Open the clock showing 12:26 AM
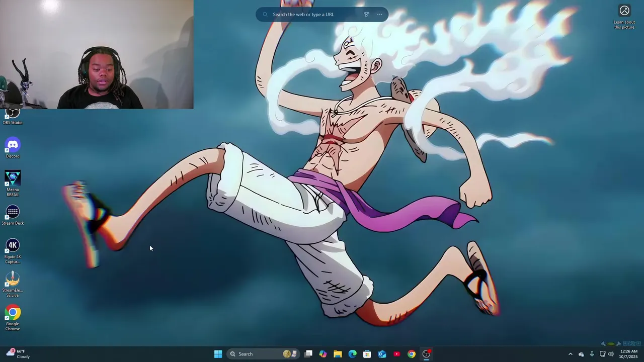644x362 pixels. (628, 354)
